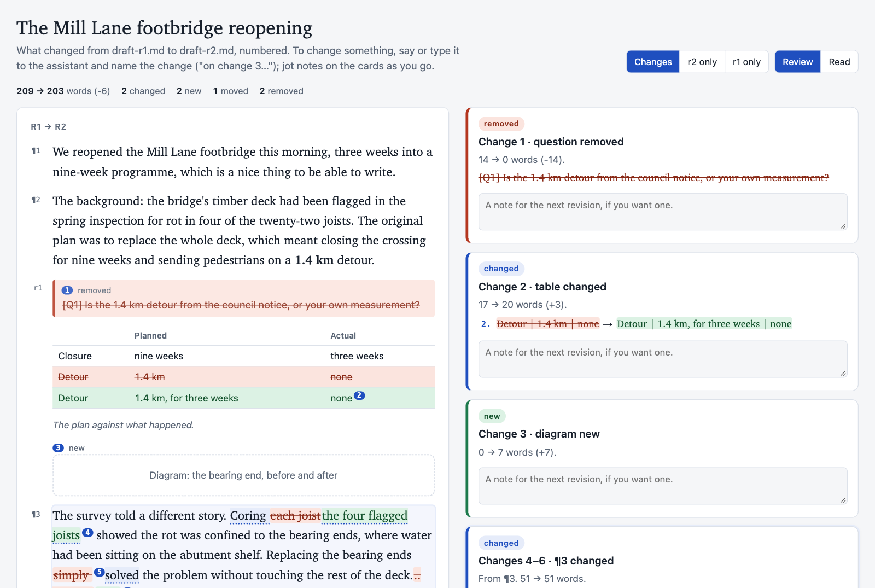Click the Change 3 note box's resize handle
The image size is (875, 588).
click(843, 500)
